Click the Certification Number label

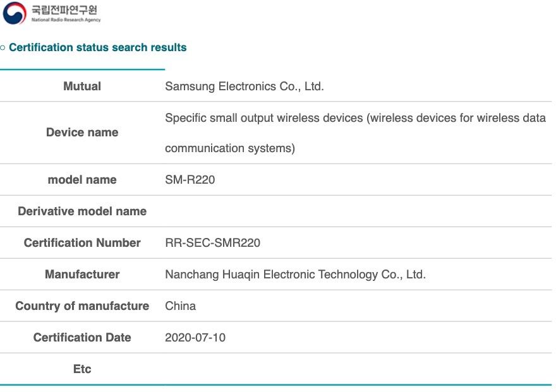pyautogui.click(x=82, y=242)
